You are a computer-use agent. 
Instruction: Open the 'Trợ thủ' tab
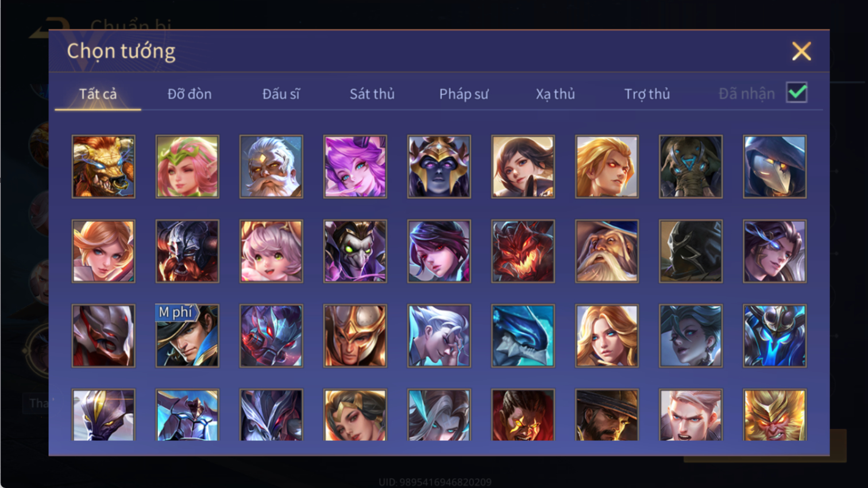point(647,94)
